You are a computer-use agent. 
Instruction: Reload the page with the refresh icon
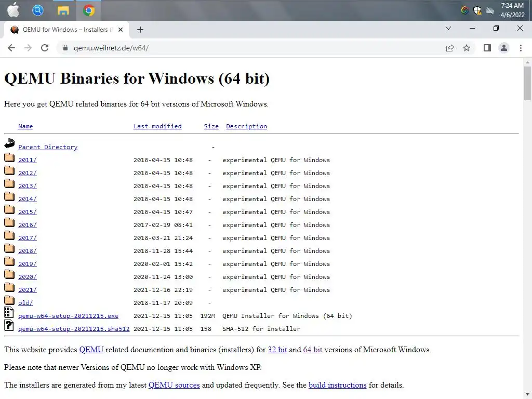[x=45, y=48]
